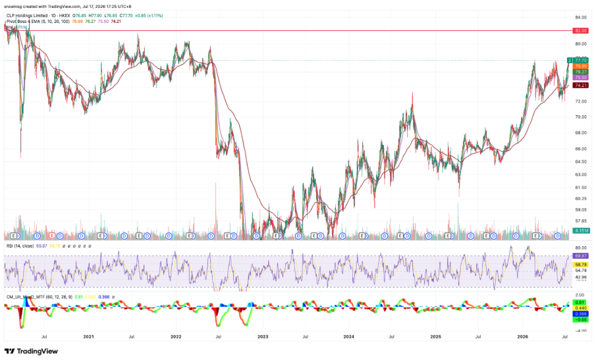The width and height of the screenshot is (596, 364).
Task: Select the 'CLP Holdings Limited' symbol title
Action: click(27, 16)
